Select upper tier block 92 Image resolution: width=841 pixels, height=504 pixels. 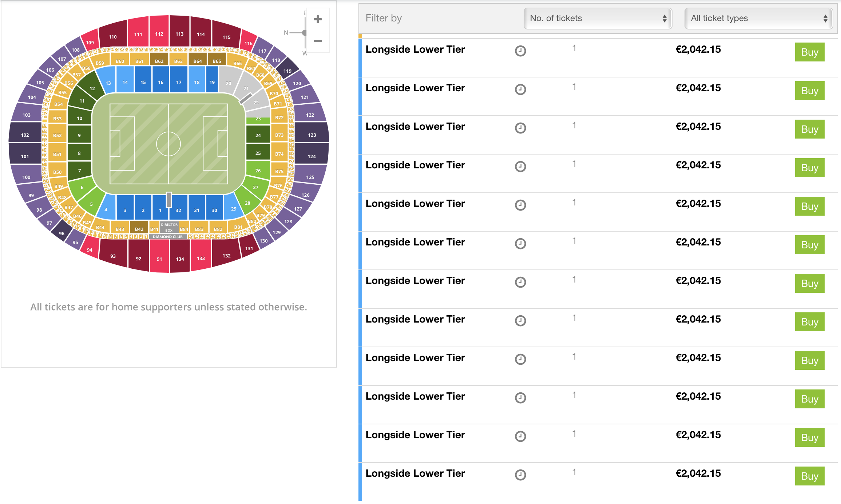139,259
